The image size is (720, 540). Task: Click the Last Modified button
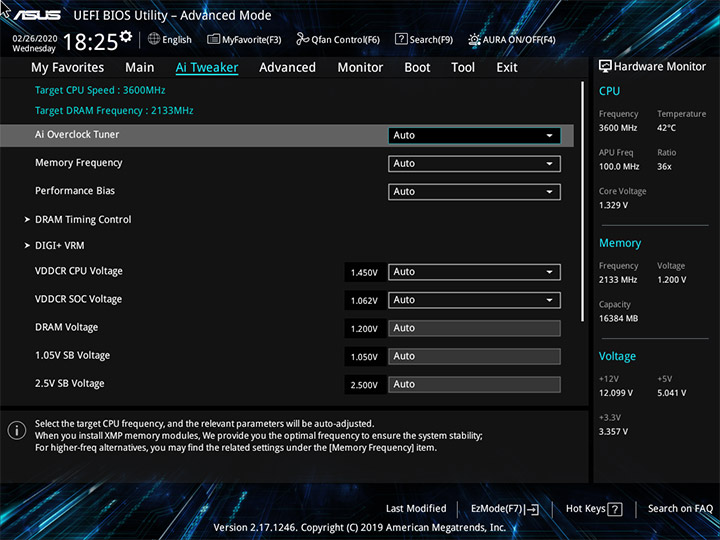point(416,509)
